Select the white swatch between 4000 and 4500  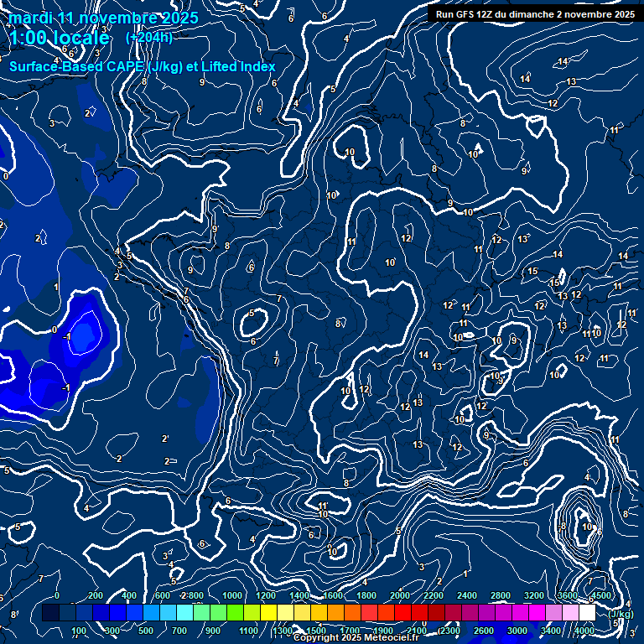587,612
